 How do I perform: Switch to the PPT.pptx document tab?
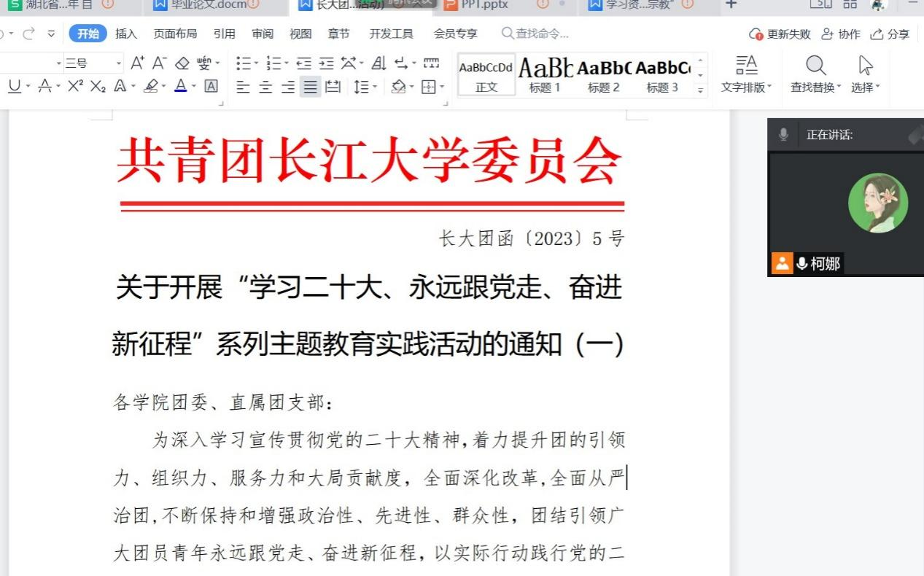tap(484, 5)
